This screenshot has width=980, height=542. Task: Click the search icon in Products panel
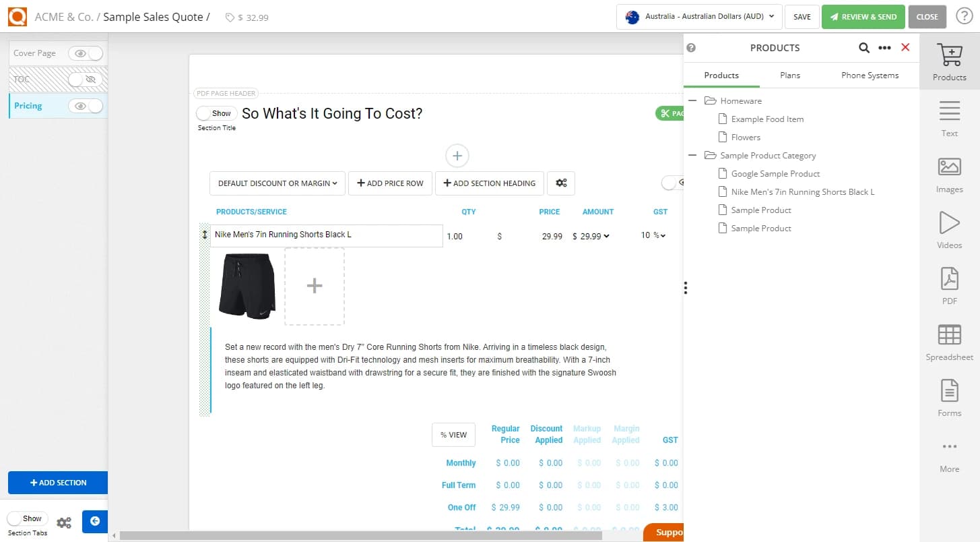point(864,48)
